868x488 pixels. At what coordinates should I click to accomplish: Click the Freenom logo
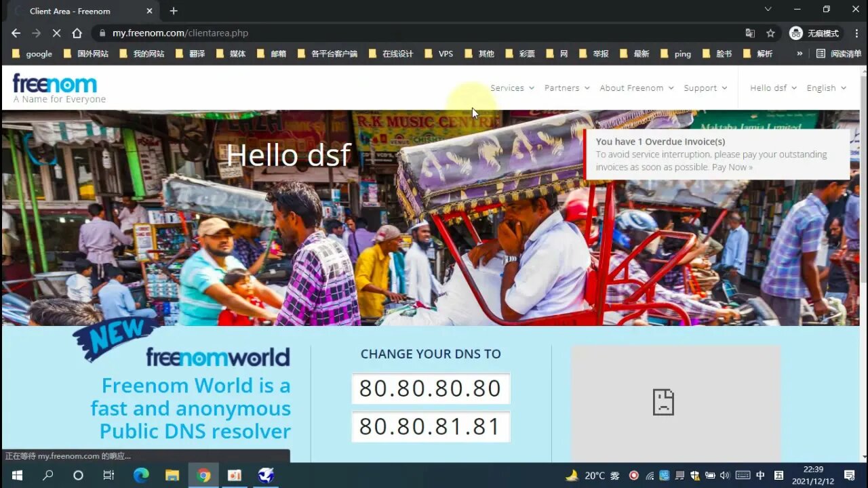pos(58,88)
